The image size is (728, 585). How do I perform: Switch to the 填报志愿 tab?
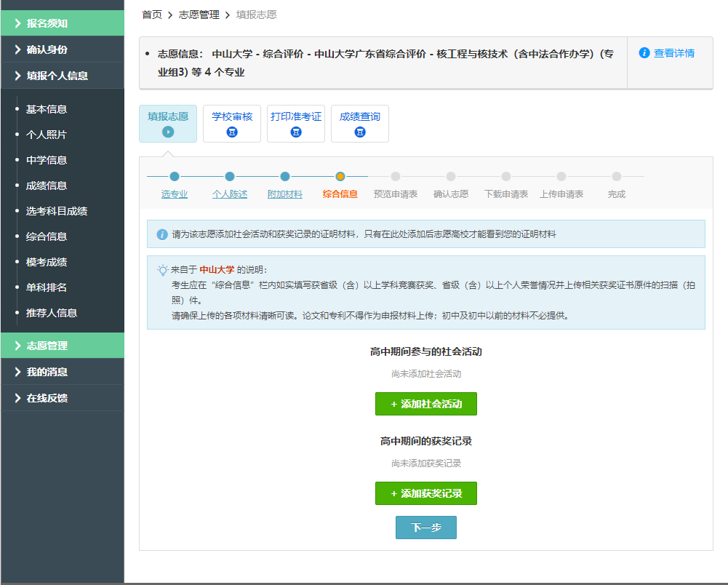(x=168, y=124)
